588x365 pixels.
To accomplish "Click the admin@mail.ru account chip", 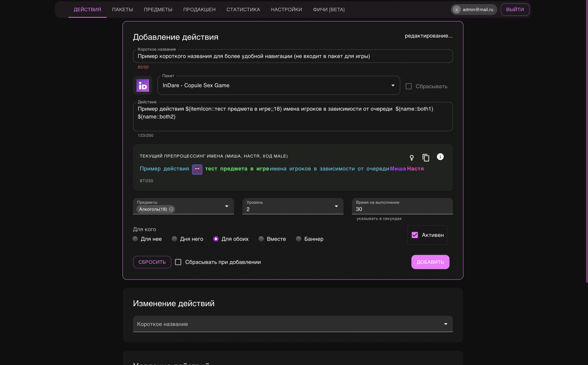I will point(474,9).
